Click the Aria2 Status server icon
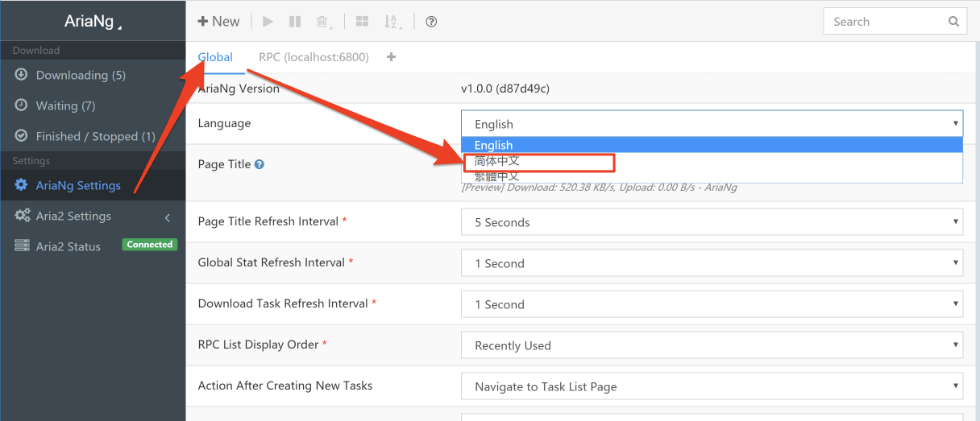Image resolution: width=980 pixels, height=421 pixels. pyautogui.click(x=22, y=246)
